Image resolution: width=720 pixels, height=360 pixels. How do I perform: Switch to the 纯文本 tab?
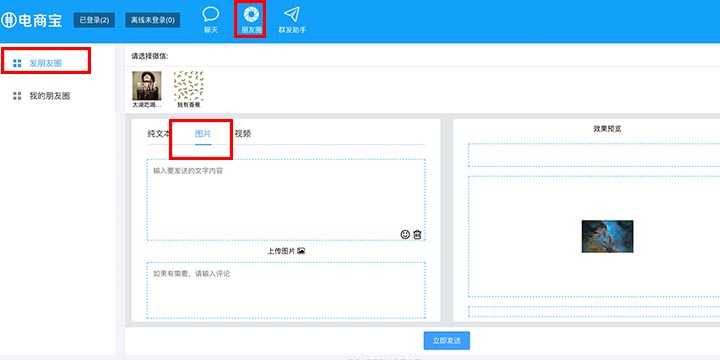[158, 134]
